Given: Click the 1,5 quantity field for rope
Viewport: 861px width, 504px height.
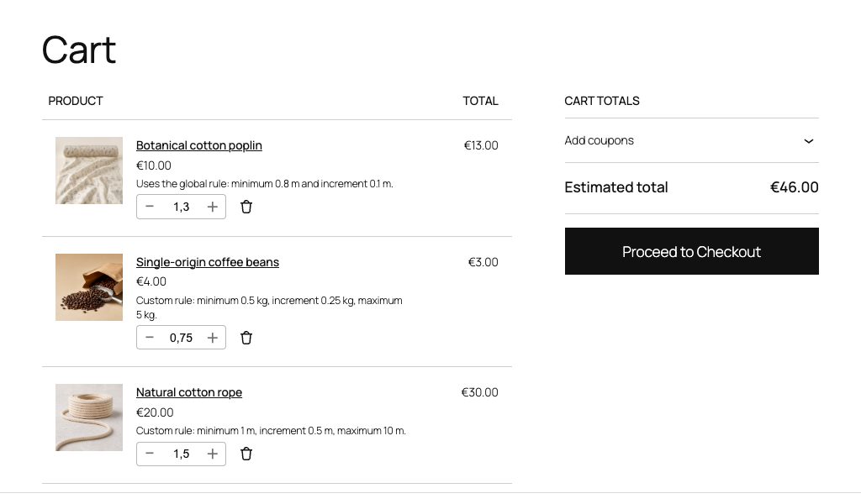Looking at the screenshot, I should click(182, 454).
